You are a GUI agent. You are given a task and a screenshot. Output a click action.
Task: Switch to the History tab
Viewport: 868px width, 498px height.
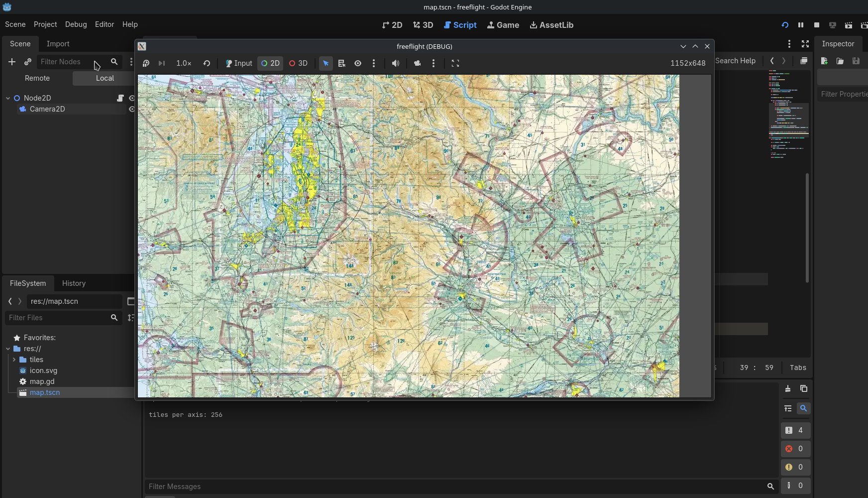74,283
